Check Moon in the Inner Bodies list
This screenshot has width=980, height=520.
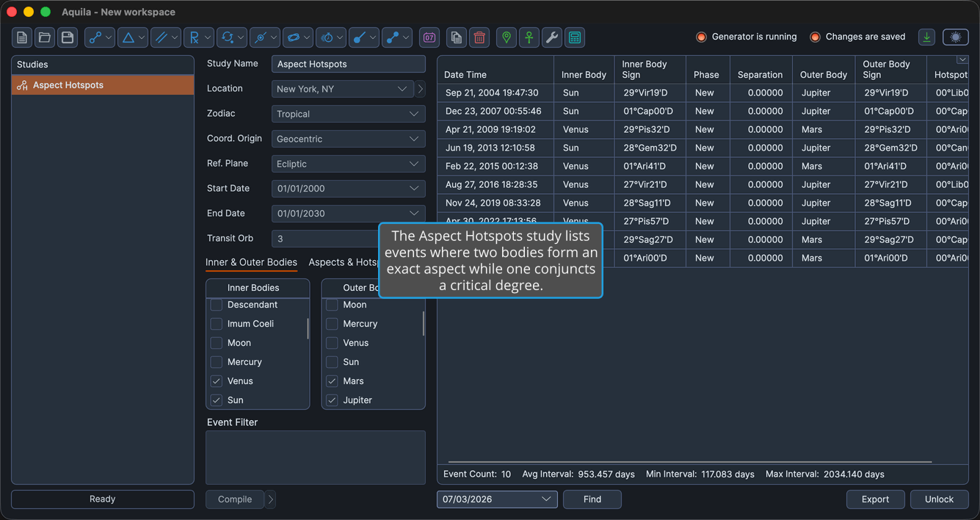click(217, 343)
